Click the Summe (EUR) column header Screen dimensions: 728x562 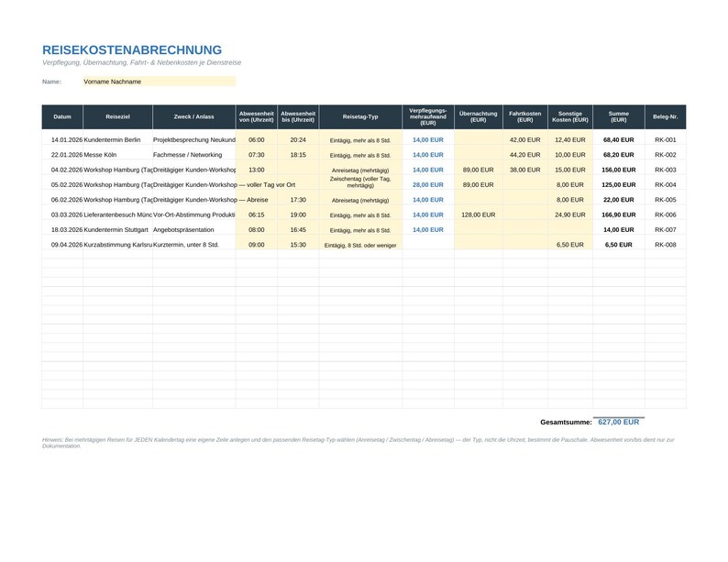point(619,117)
